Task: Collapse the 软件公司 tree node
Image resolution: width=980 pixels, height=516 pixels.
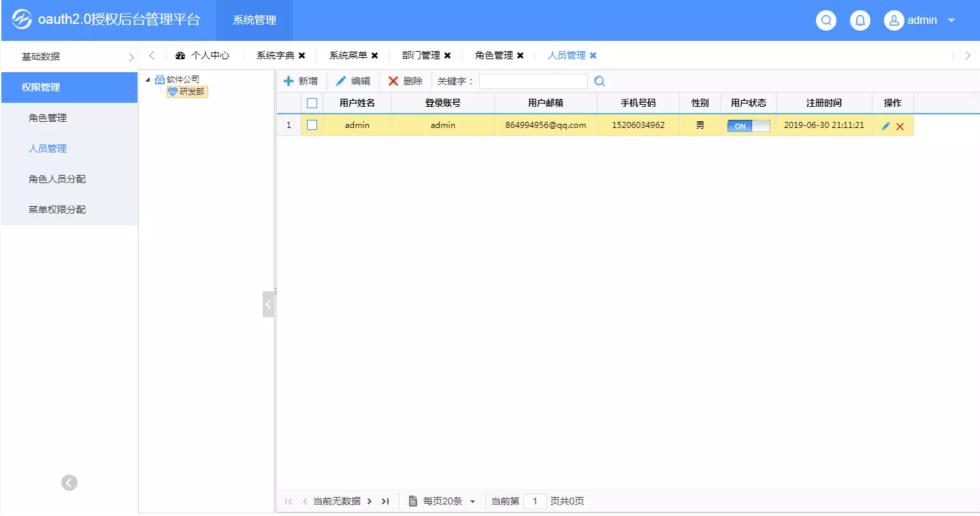Action: click(148, 80)
